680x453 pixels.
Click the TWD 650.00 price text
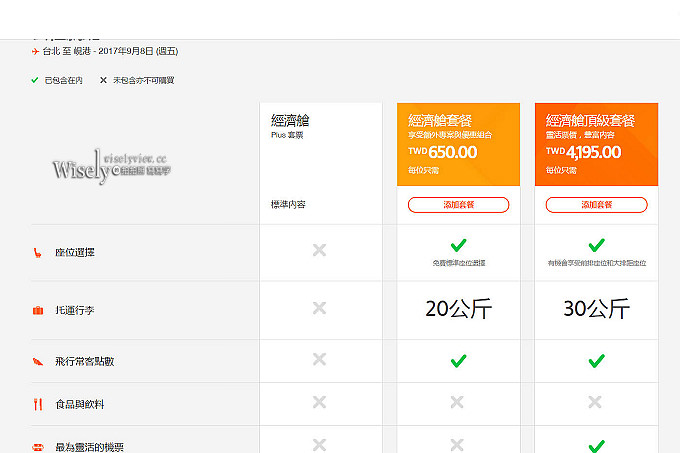pos(442,152)
